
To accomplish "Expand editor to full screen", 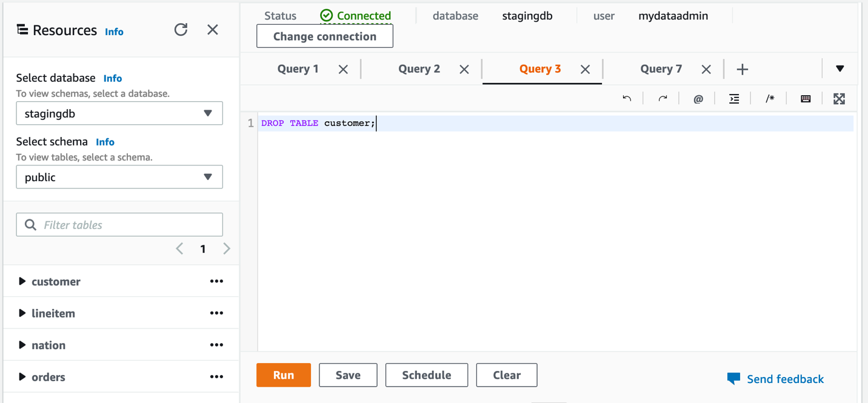I will [839, 99].
